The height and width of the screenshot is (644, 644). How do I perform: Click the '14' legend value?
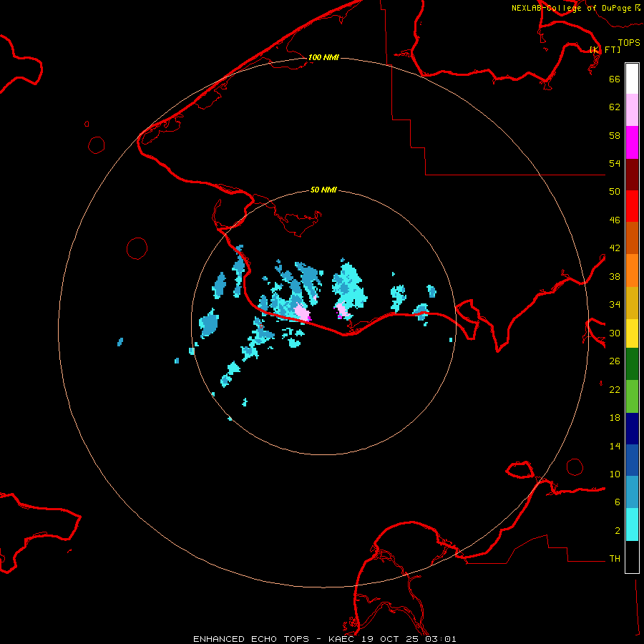[x=615, y=446]
